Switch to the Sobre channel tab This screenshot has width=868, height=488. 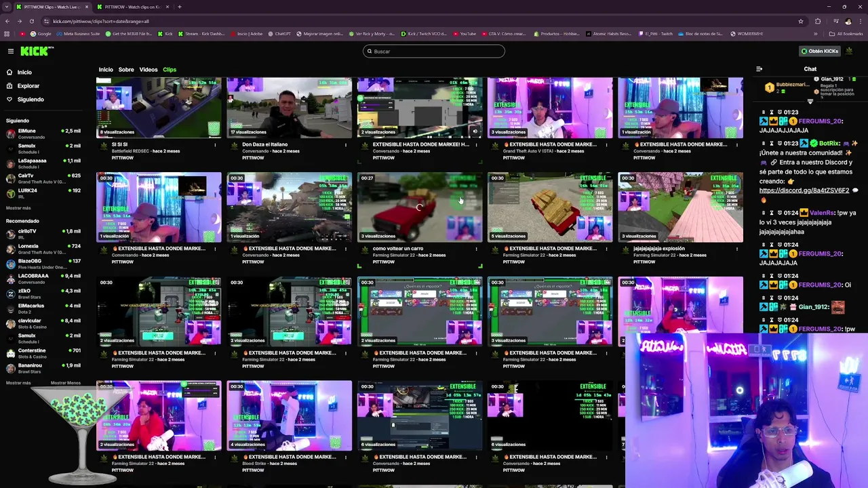[126, 69]
